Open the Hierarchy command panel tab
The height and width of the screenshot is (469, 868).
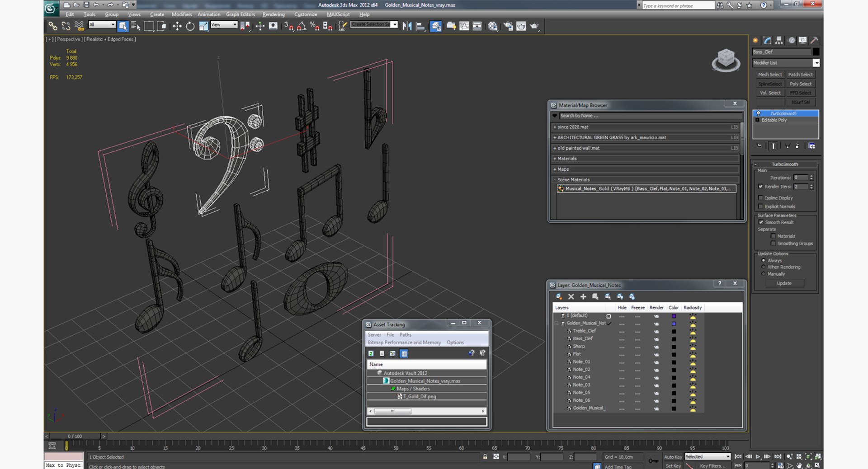[778, 41]
